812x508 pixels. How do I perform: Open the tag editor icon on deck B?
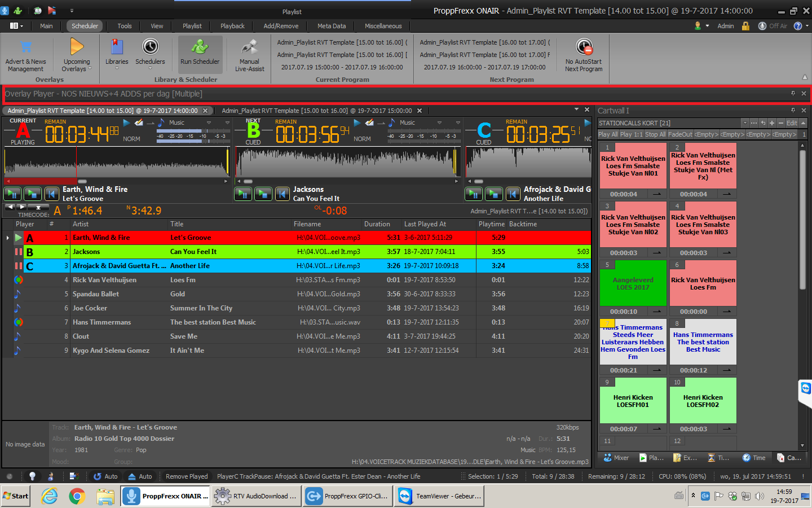369,122
